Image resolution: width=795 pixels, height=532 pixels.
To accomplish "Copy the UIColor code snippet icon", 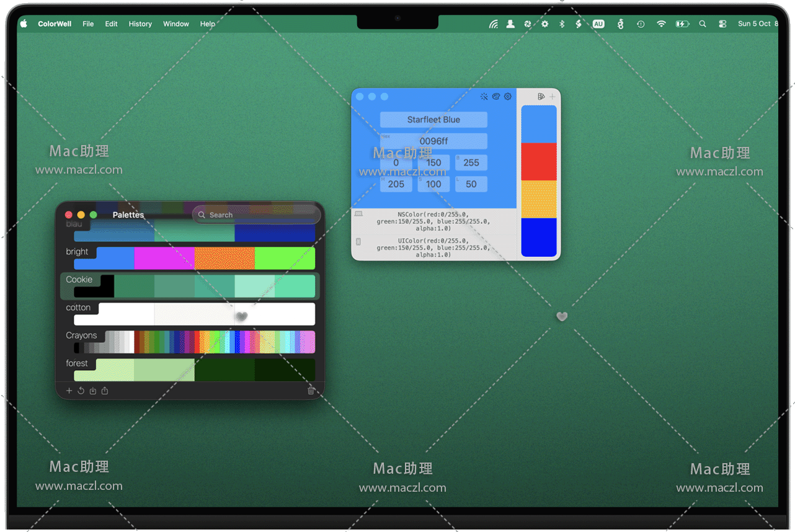I will click(358, 242).
